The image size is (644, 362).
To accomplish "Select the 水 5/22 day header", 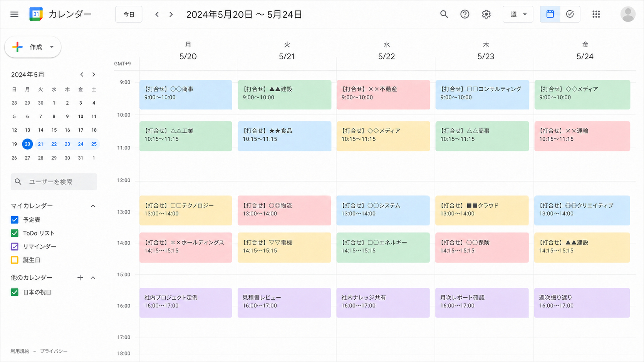I will point(386,51).
